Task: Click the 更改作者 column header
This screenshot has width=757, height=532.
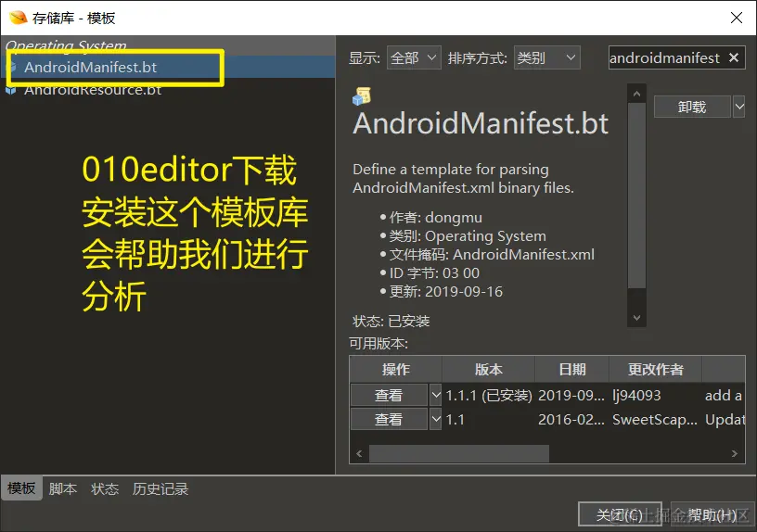Action: tap(656, 370)
